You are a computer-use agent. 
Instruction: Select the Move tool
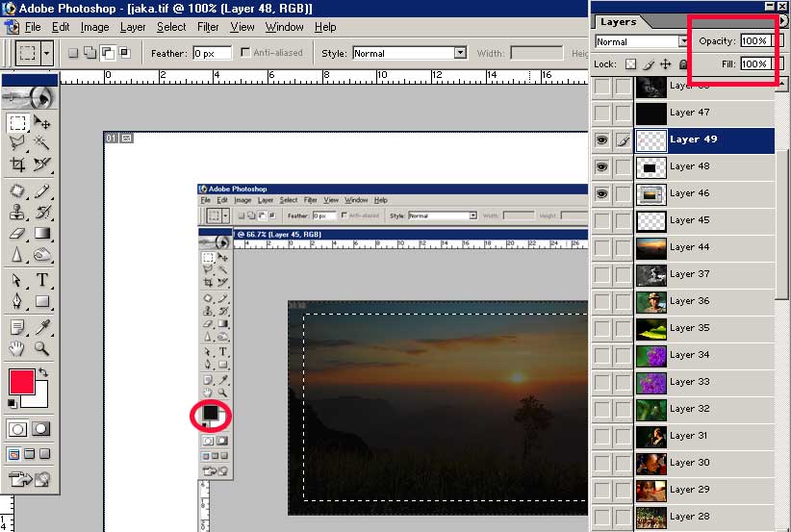(x=42, y=123)
